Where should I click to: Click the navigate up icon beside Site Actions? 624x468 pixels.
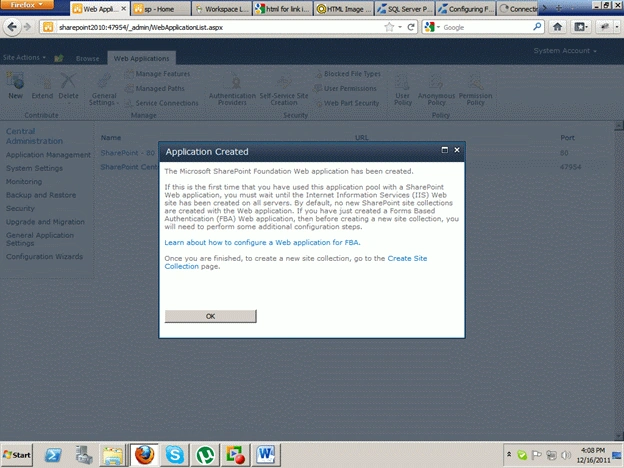click(x=58, y=58)
